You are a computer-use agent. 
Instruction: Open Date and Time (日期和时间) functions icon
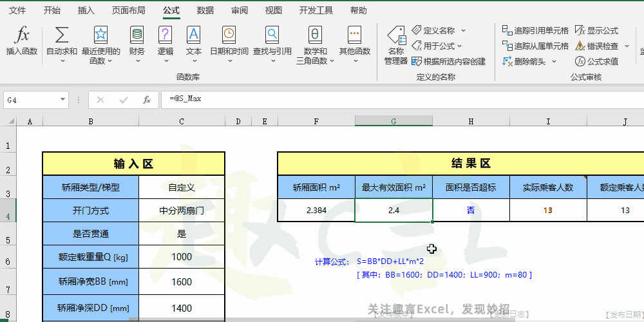(229, 35)
